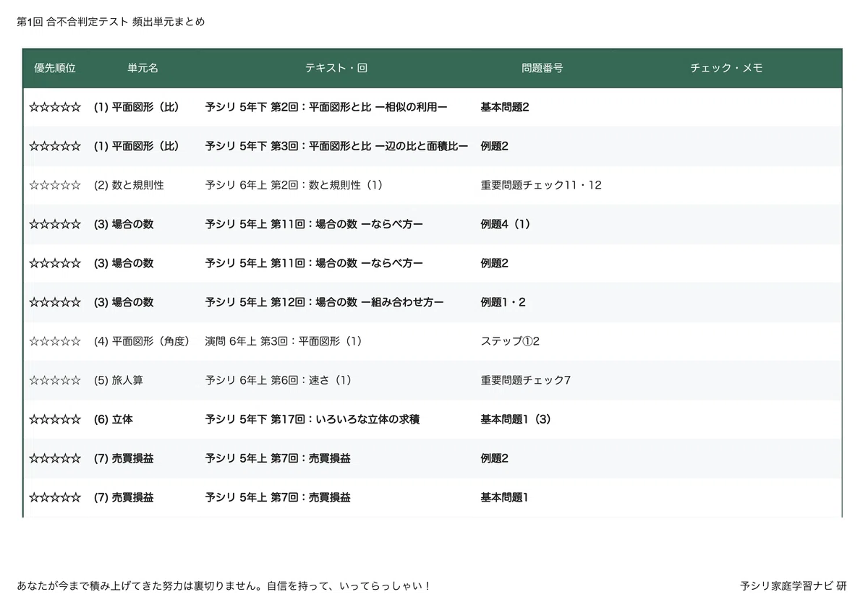Click the problem number 重要問題チェック7
Screen dimensions: 868x610
point(526,380)
